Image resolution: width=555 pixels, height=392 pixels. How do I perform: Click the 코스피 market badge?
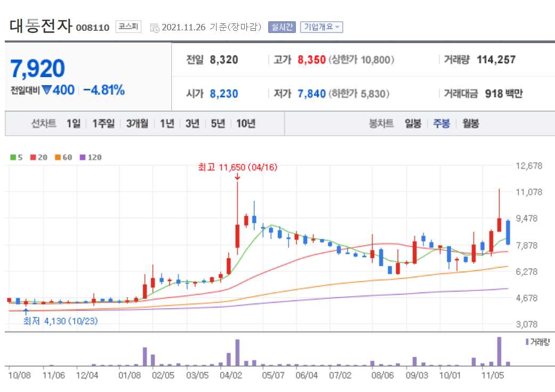coord(129,27)
